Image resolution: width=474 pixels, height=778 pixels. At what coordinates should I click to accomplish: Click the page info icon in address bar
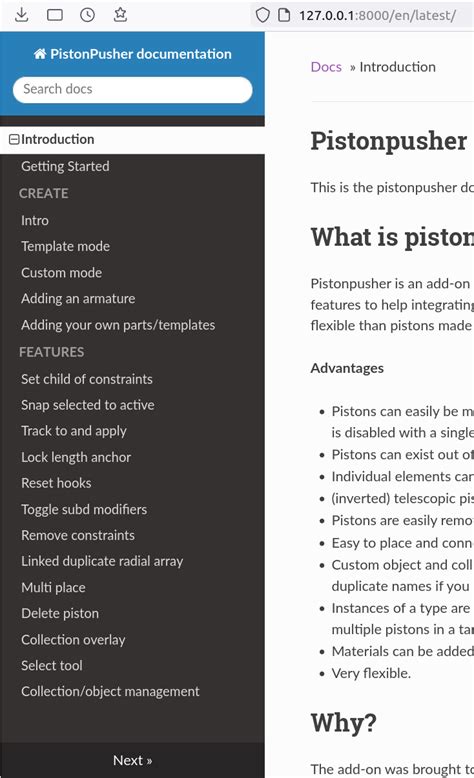point(284,15)
